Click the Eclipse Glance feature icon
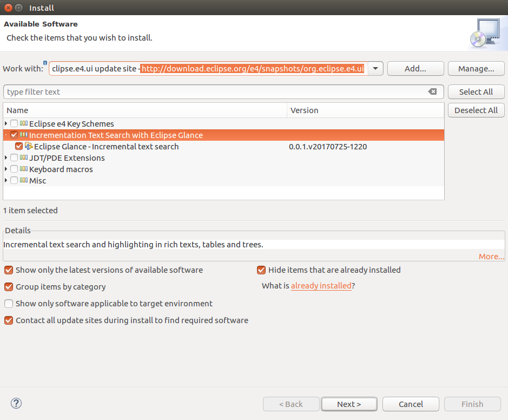This screenshot has height=420, width=508. coord(29,146)
